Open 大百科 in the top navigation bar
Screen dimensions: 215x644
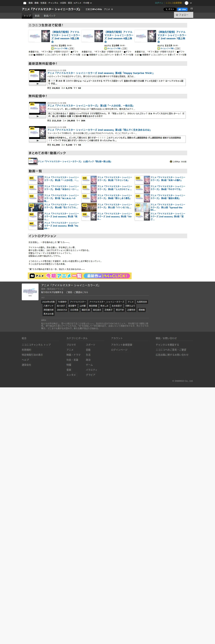click(63, 3)
